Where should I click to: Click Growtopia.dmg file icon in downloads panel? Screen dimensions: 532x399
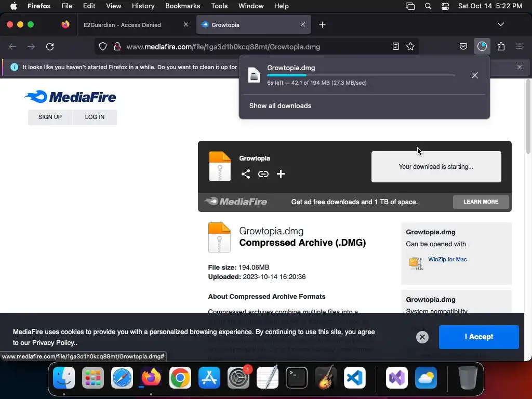(254, 75)
